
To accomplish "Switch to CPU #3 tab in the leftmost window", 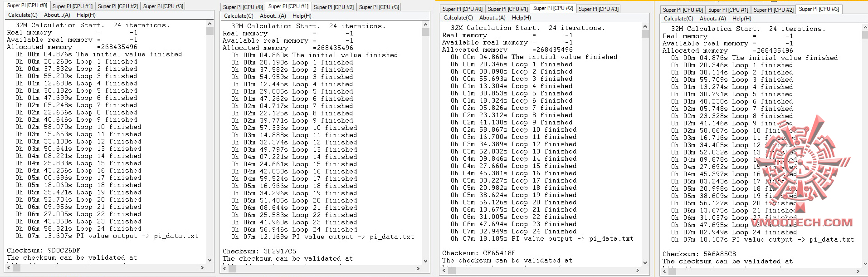I will pyautogui.click(x=163, y=6).
